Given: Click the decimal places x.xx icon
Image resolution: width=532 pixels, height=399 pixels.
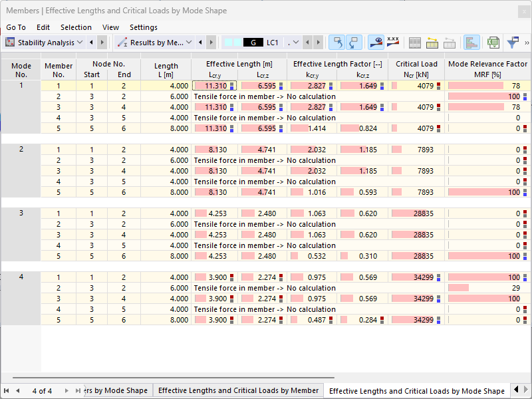Looking at the screenshot, I should (x=393, y=43).
